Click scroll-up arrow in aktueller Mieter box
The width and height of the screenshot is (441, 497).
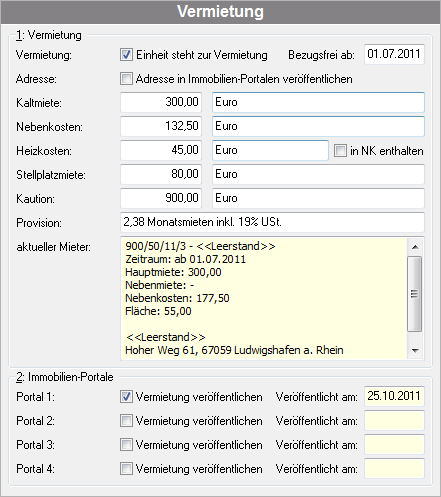point(415,247)
